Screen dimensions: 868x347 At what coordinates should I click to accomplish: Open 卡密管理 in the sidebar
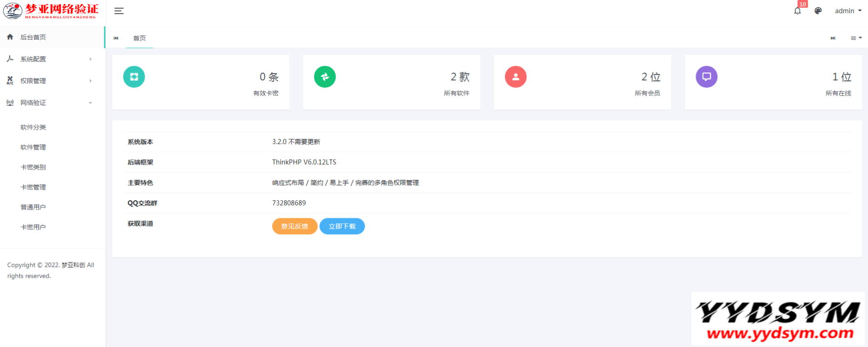pyautogui.click(x=33, y=187)
